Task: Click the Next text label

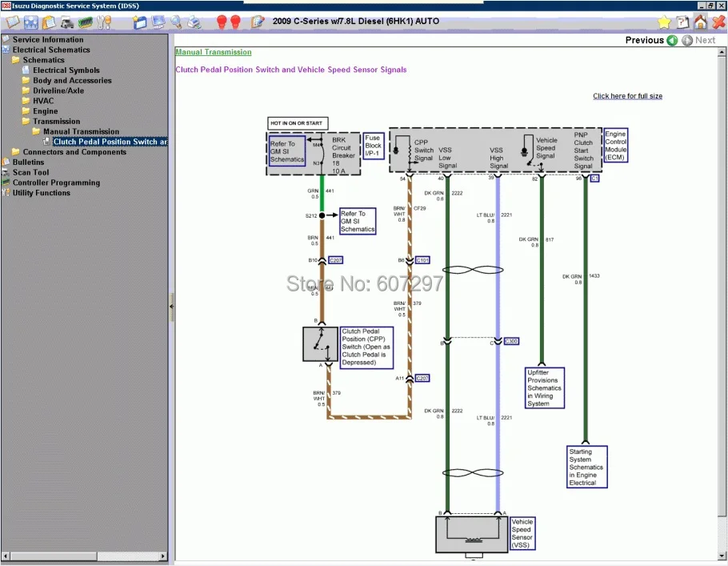Action: [x=705, y=40]
